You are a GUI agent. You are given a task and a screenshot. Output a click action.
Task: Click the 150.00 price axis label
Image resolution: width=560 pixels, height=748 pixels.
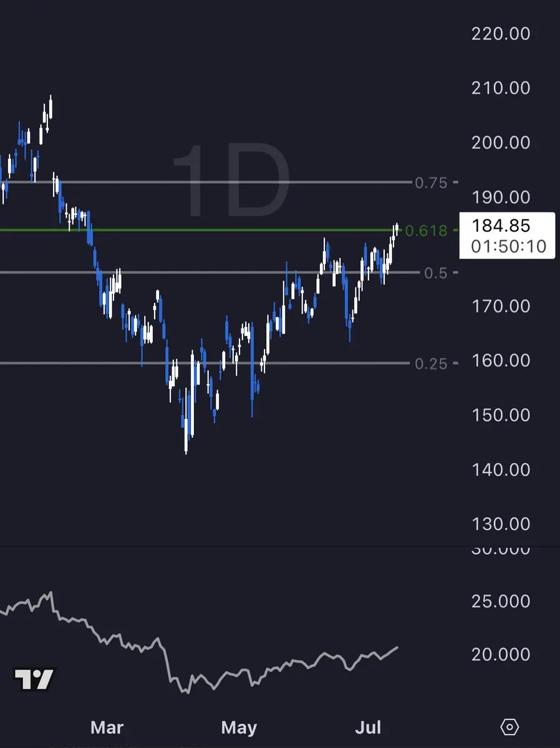pyautogui.click(x=501, y=414)
